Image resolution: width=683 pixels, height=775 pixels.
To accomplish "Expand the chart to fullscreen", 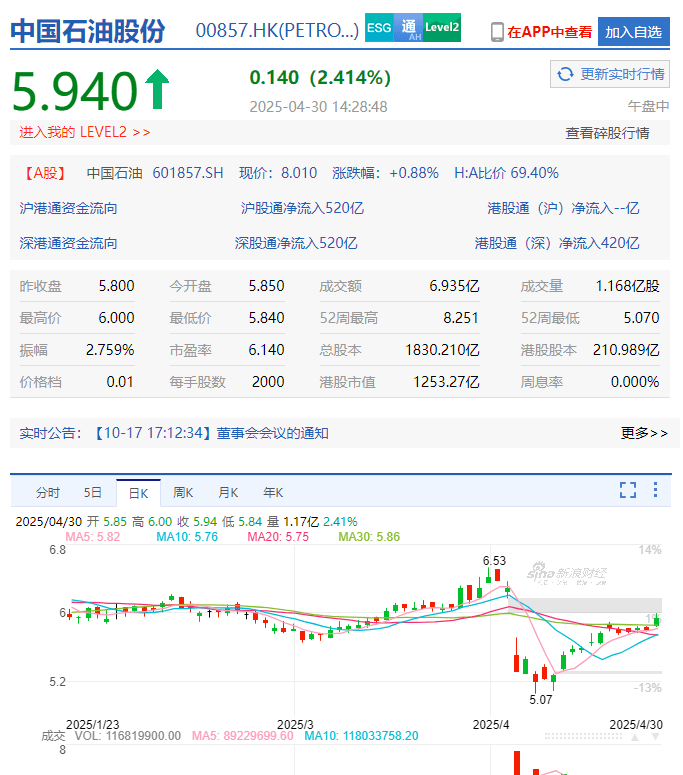I will [x=628, y=490].
